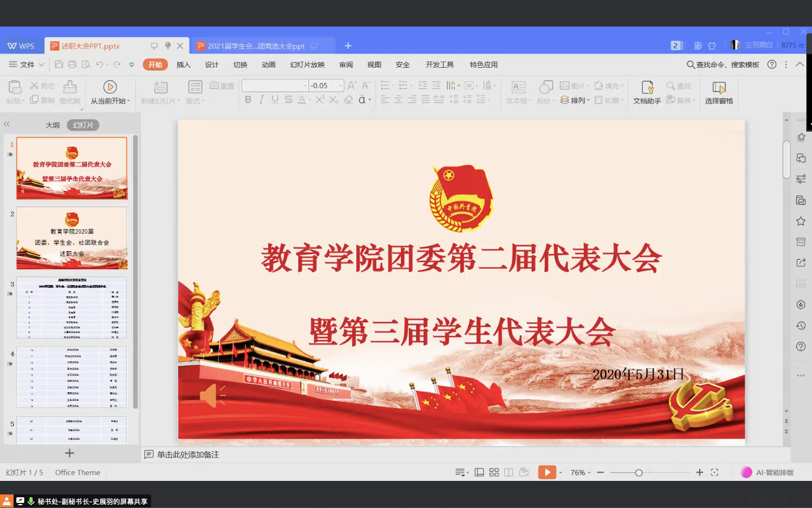Click the AI-智能排版 button
Viewport: 812px width, 508px height.
click(x=767, y=472)
